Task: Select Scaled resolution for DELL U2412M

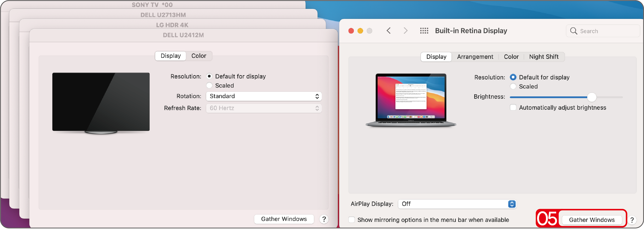Action: point(209,85)
